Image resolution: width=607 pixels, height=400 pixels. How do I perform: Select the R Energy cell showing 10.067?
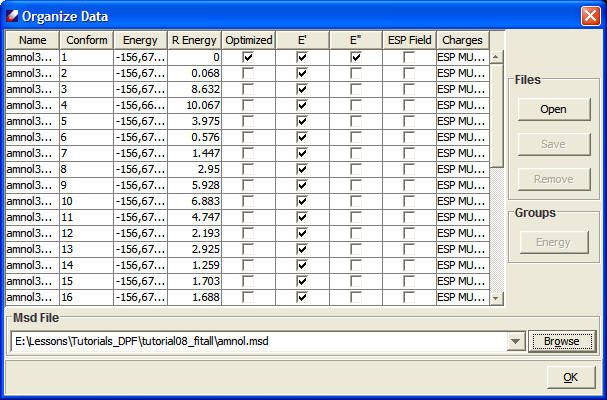point(193,104)
